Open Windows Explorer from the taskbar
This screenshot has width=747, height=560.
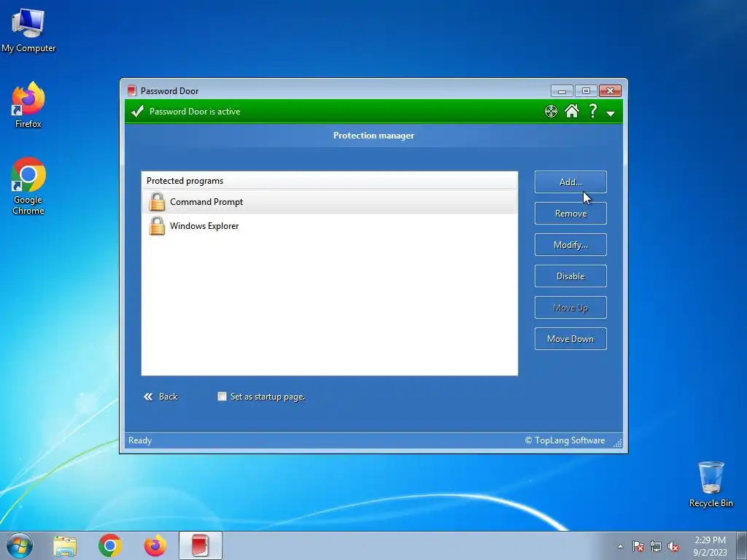coord(65,545)
